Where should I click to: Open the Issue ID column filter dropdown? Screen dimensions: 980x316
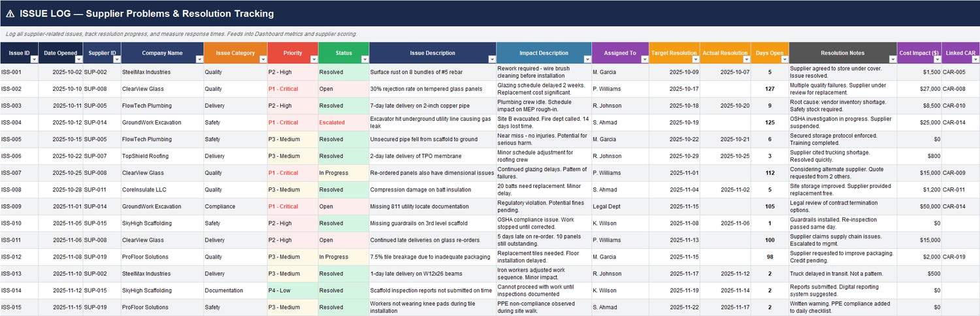click(x=34, y=59)
